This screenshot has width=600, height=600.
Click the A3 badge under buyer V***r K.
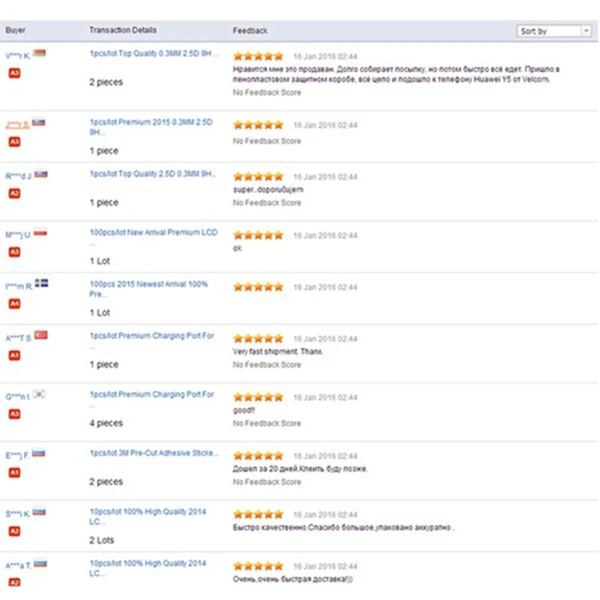(x=14, y=73)
